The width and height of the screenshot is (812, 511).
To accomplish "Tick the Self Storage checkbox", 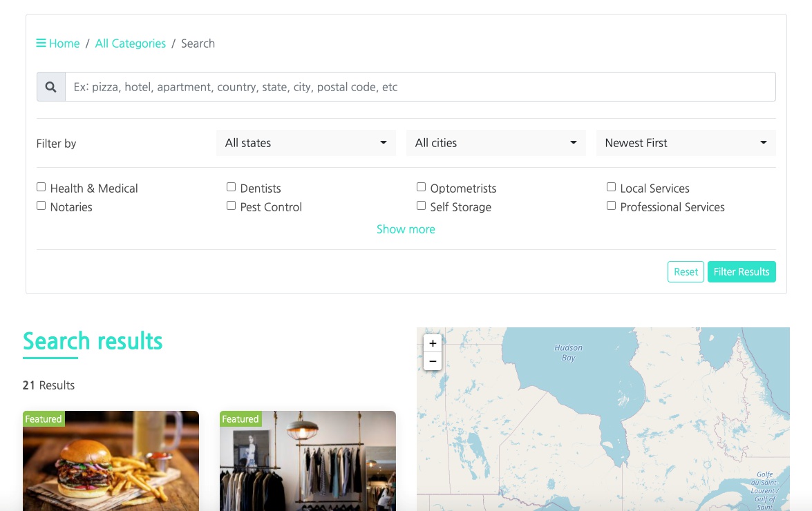I will [421, 206].
